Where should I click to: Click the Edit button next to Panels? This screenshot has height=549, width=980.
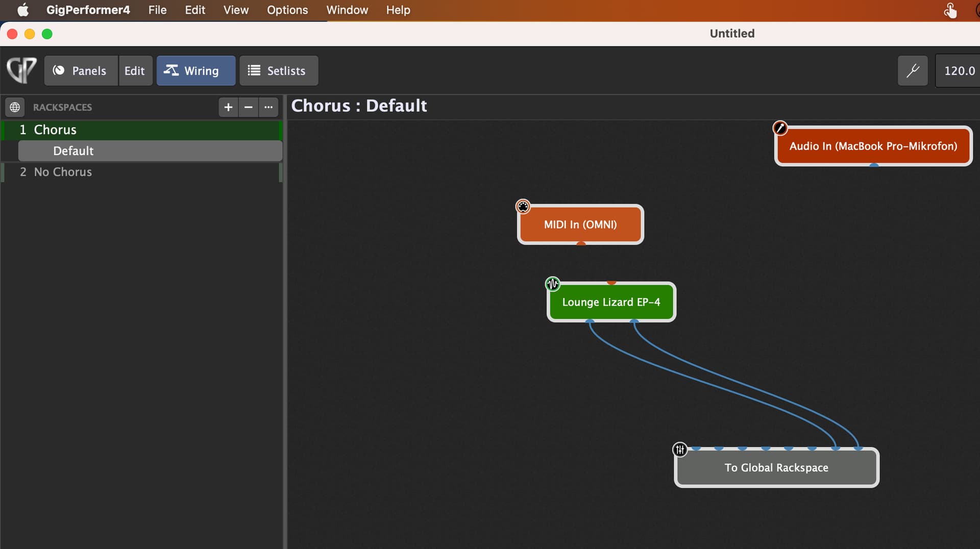coord(135,71)
